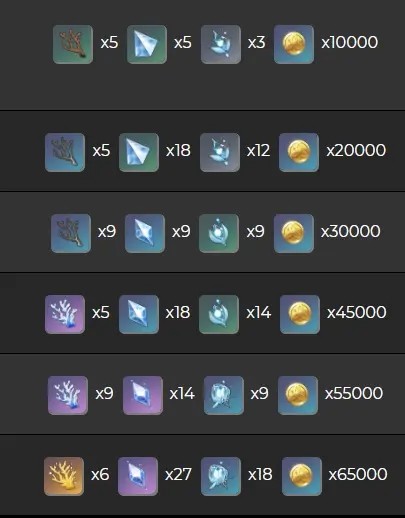The height and width of the screenshot is (518, 405).
Task: Click the crystal fragment icon labeled x18 second row
Action: pos(139,152)
